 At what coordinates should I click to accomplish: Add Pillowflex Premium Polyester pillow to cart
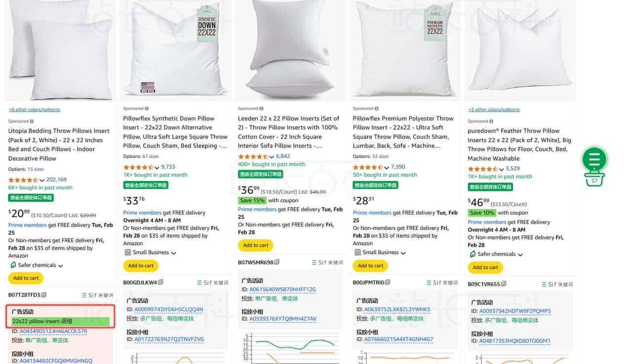click(x=370, y=265)
